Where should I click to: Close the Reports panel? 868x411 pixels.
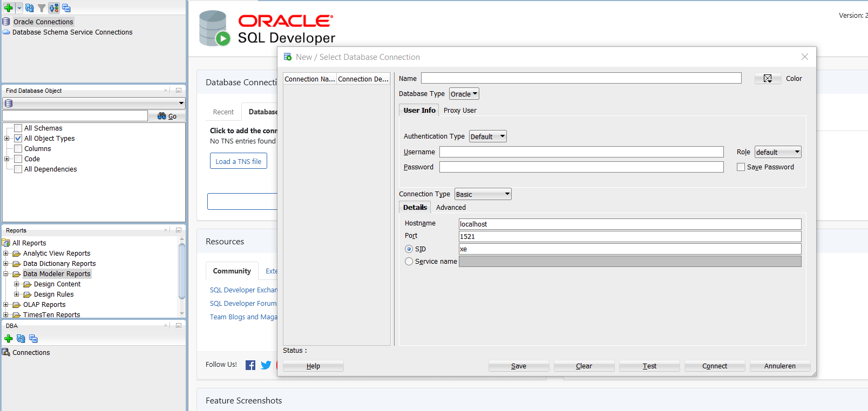click(166, 230)
